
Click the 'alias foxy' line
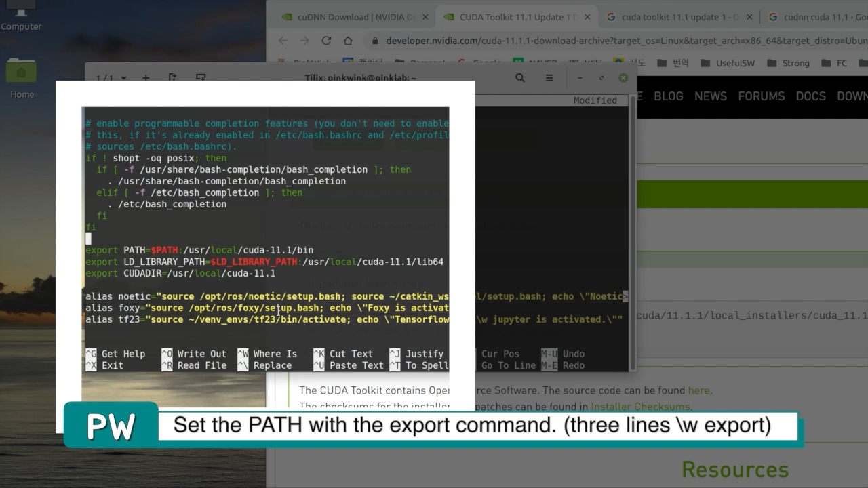click(267, 308)
